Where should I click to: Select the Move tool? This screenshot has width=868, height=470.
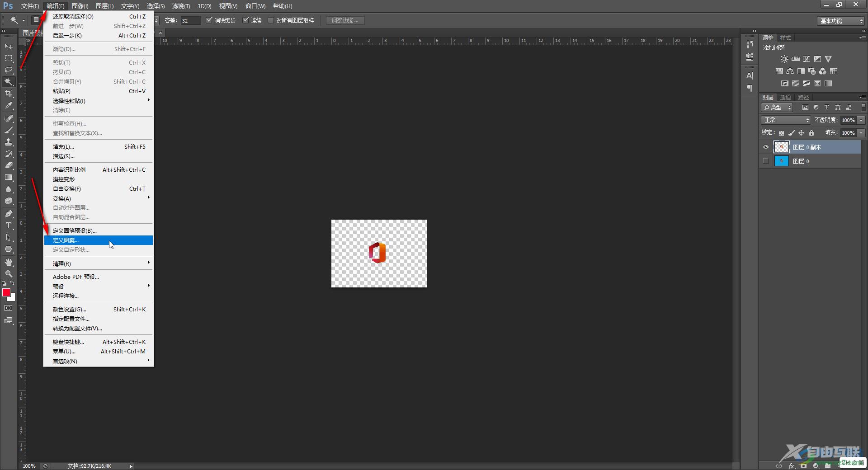9,47
